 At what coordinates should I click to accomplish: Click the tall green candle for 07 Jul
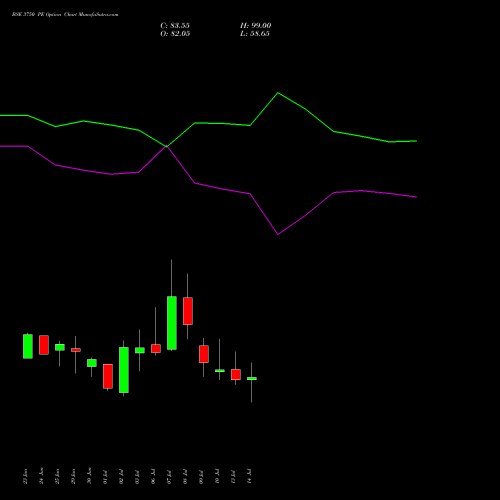[x=172, y=323]
